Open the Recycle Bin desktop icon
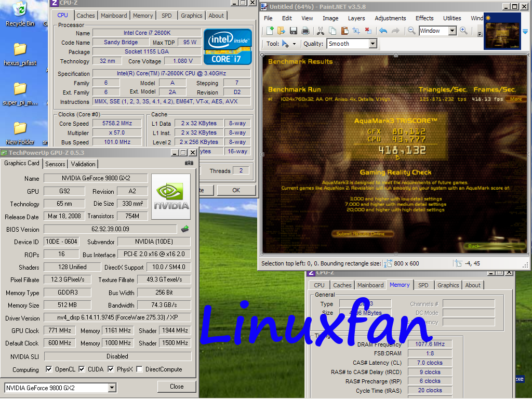This screenshot has width=532, height=399. (x=20, y=14)
